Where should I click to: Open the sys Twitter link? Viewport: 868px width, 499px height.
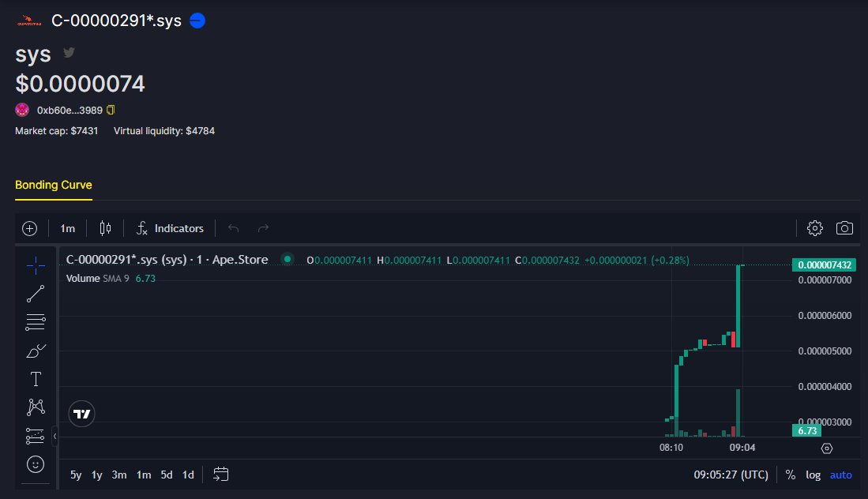70,53
